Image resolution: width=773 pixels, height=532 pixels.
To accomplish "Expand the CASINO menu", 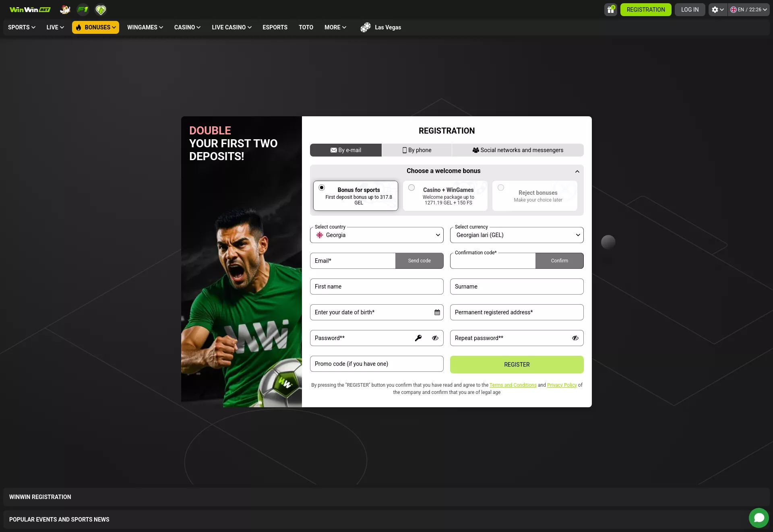I will coord(187,27).
